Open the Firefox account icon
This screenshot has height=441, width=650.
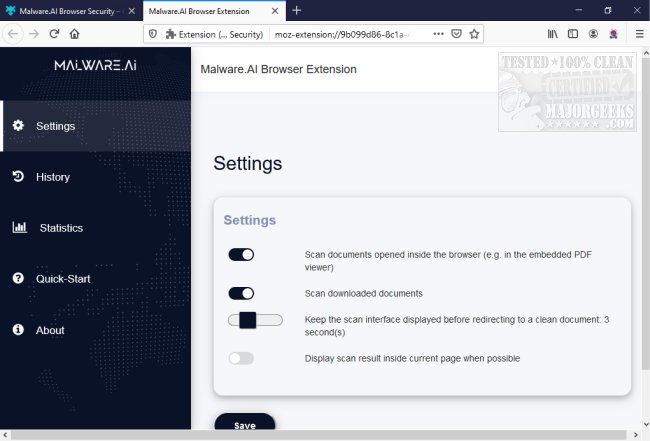(593, 34)
